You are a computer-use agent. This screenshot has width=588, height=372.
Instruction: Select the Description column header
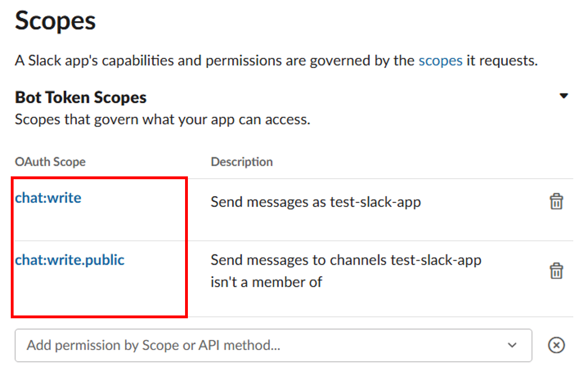(242, 162)
